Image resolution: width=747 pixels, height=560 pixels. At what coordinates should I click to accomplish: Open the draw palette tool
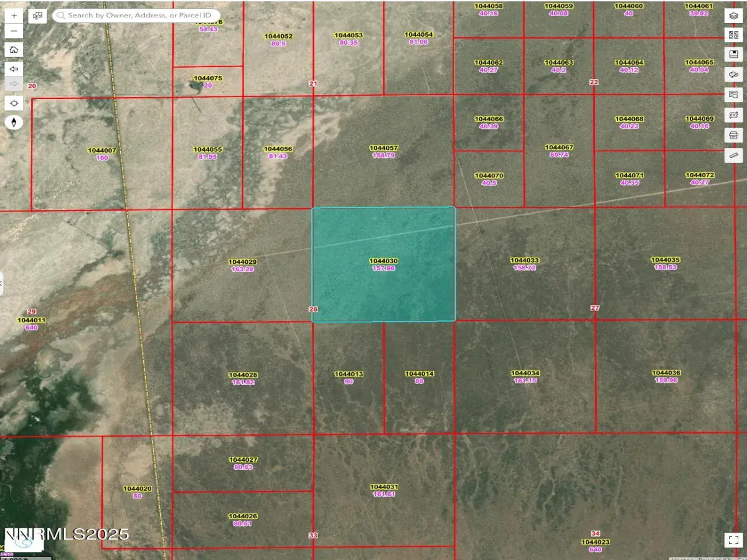coord(733,75)
